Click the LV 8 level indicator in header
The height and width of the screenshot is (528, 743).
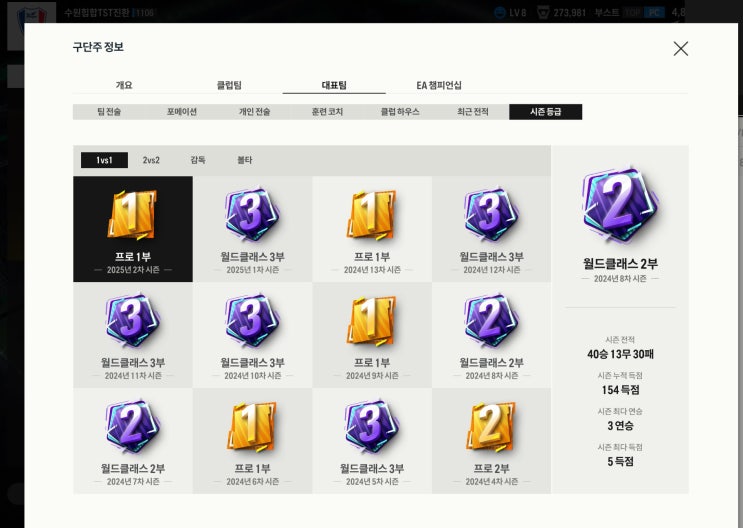tap(517, 12)
